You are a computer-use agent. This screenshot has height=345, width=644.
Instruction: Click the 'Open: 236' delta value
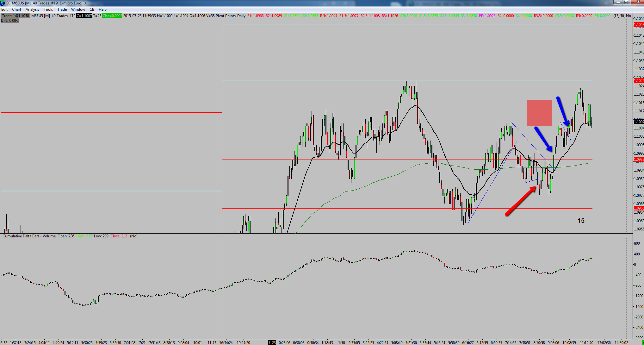(x=66, y=236)
